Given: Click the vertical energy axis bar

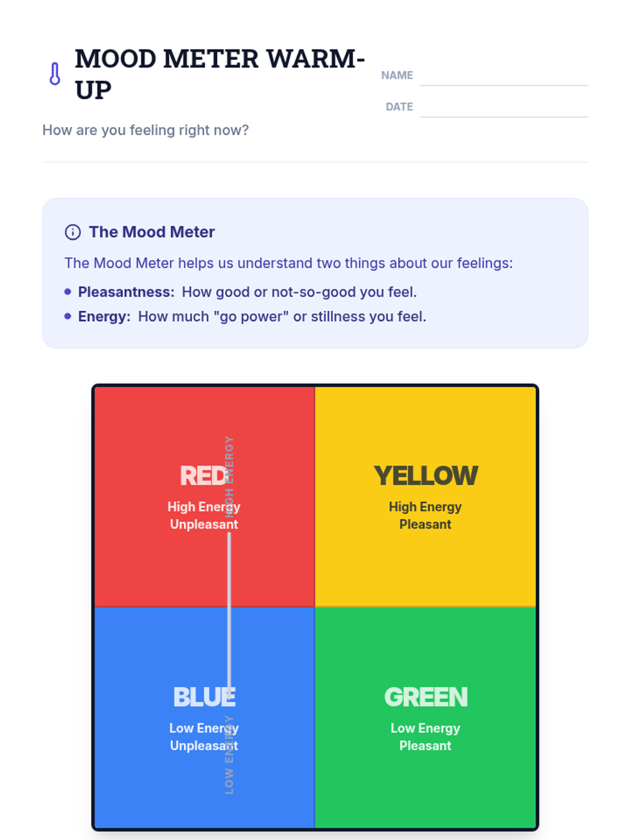Looking at the screenshot, I should pos(229,609).
